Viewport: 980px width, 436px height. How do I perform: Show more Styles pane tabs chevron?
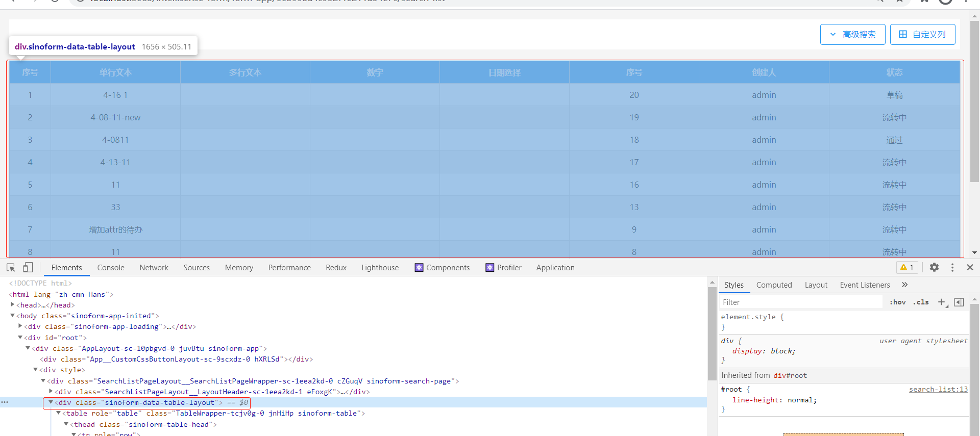905,285
